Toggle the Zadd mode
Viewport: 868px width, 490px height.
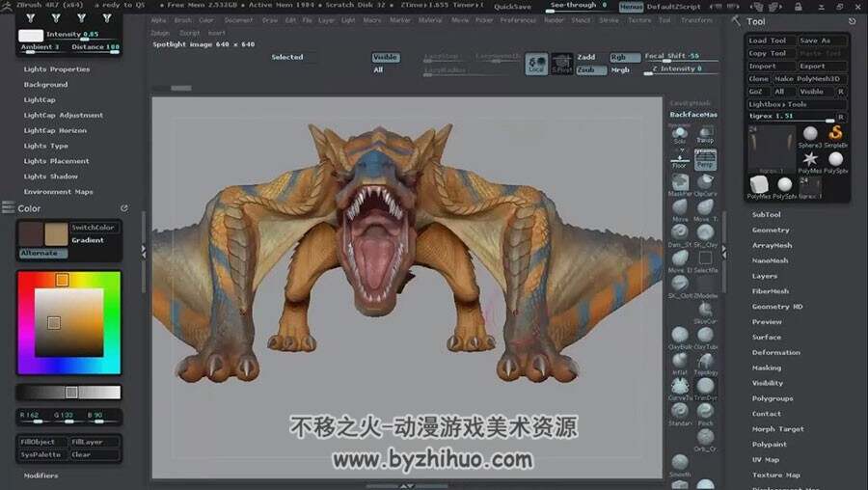tap(586, 57)
